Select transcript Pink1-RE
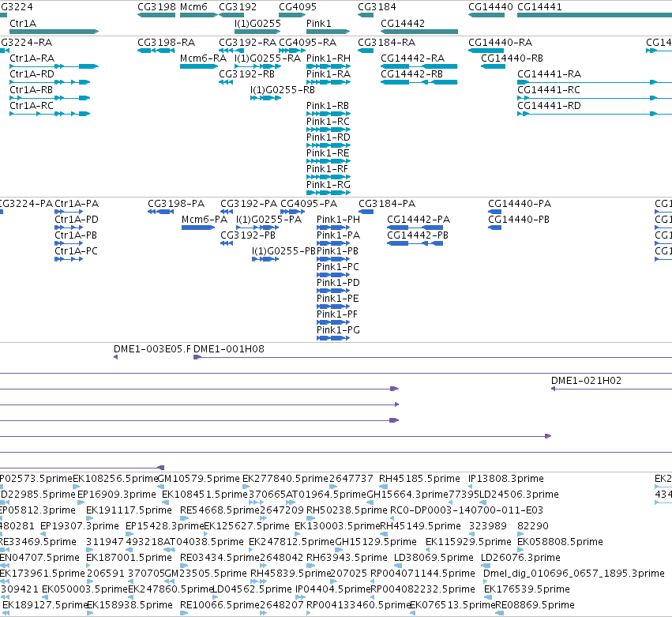Screen dimensions: 672x617 [x=328, y=161]
